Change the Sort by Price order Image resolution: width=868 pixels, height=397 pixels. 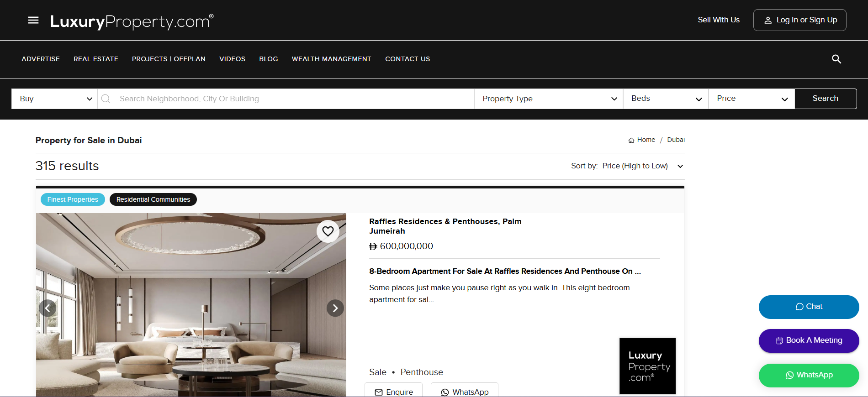[x=642, y=166]
